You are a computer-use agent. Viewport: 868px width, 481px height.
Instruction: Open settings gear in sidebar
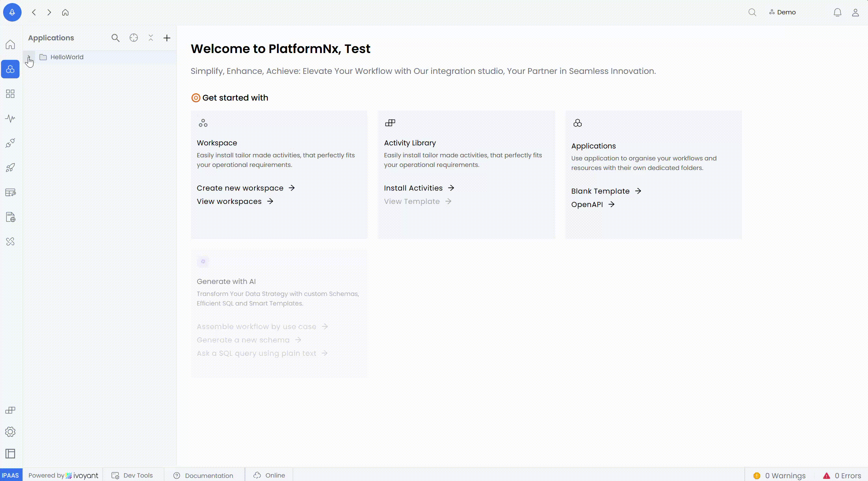[10, 432]
